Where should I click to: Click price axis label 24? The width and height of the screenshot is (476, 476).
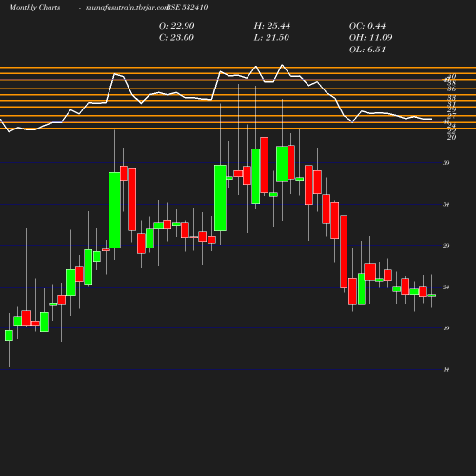click(x=446, y=288)
